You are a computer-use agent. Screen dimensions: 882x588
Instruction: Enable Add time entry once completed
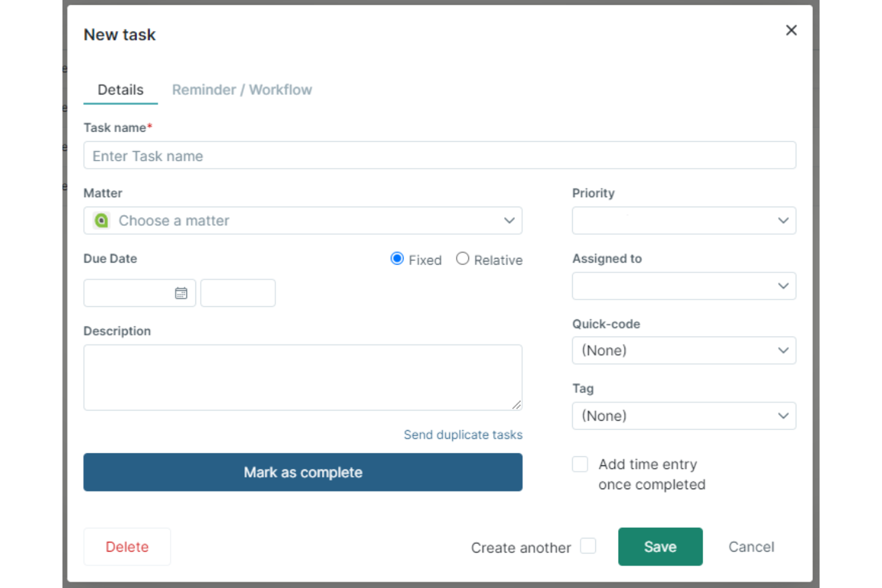[579, 464]
